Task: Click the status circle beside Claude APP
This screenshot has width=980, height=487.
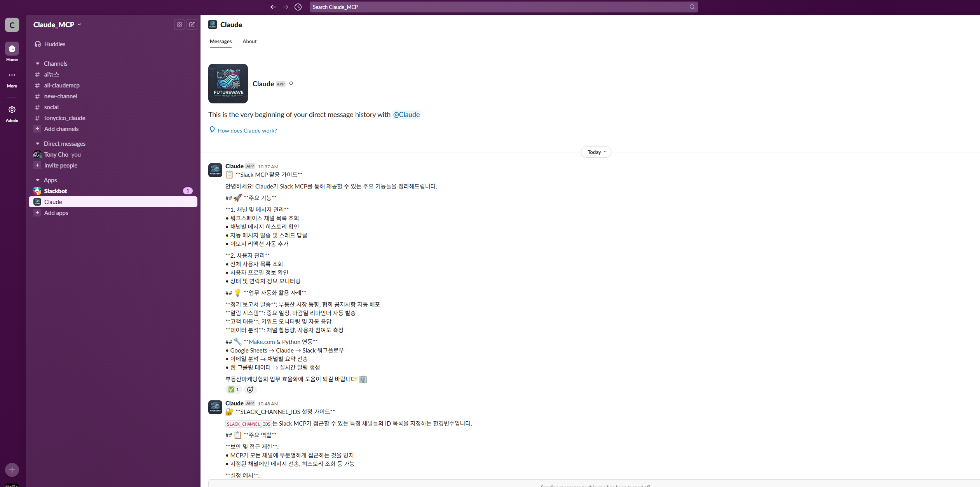Action: pyautogui.click(x=291, y=83)
